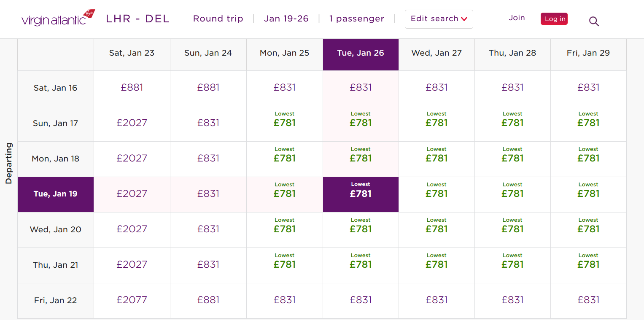
Task: Click the search magnifier icon
Action: tap(594, 21)
